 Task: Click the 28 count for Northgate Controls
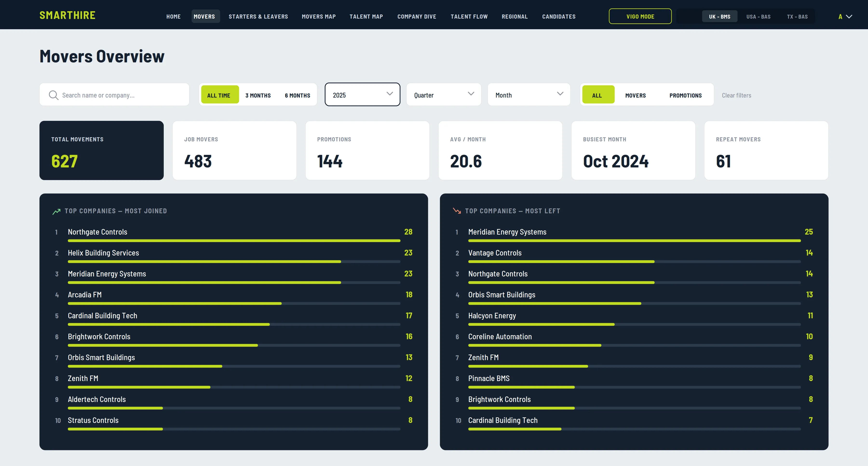[408, 232]
